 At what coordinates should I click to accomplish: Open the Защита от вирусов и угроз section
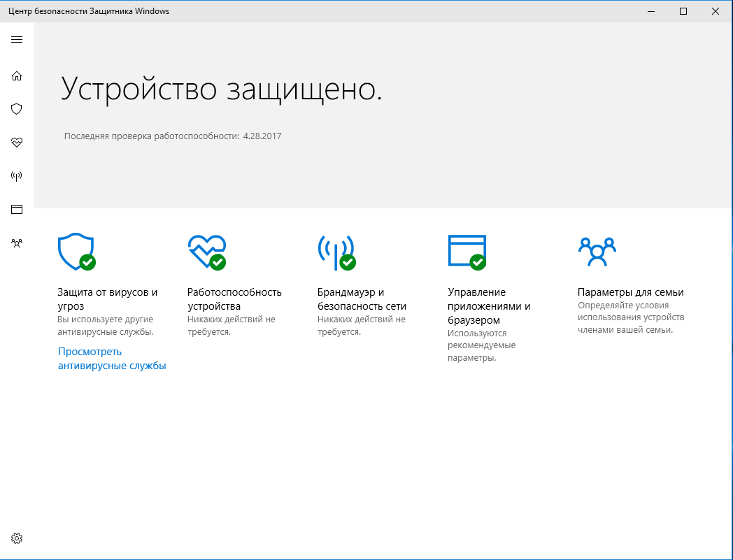pyautogui.click(x=108, y=299)
